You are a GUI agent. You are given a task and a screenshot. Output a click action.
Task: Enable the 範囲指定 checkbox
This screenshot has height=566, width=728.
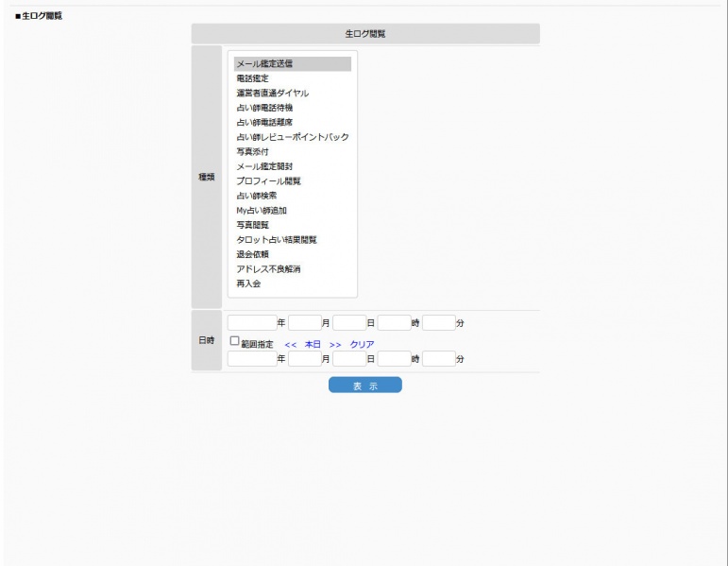(x=234, y=341)
